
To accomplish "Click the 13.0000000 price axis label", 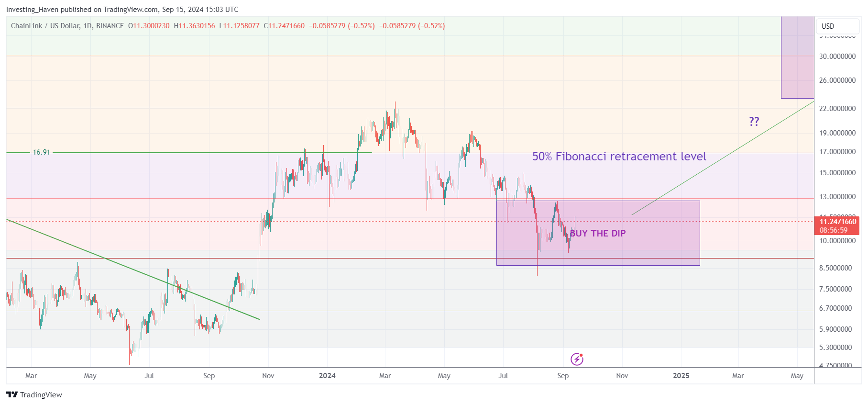I will click(x=837, y=197).
